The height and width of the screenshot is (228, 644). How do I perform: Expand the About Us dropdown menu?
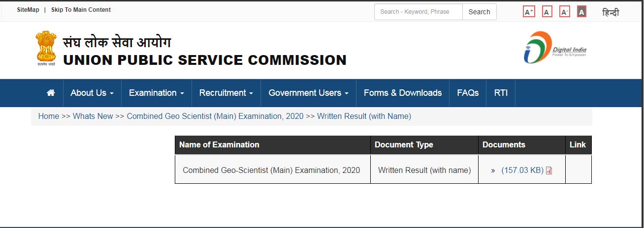tap(92, 93)
